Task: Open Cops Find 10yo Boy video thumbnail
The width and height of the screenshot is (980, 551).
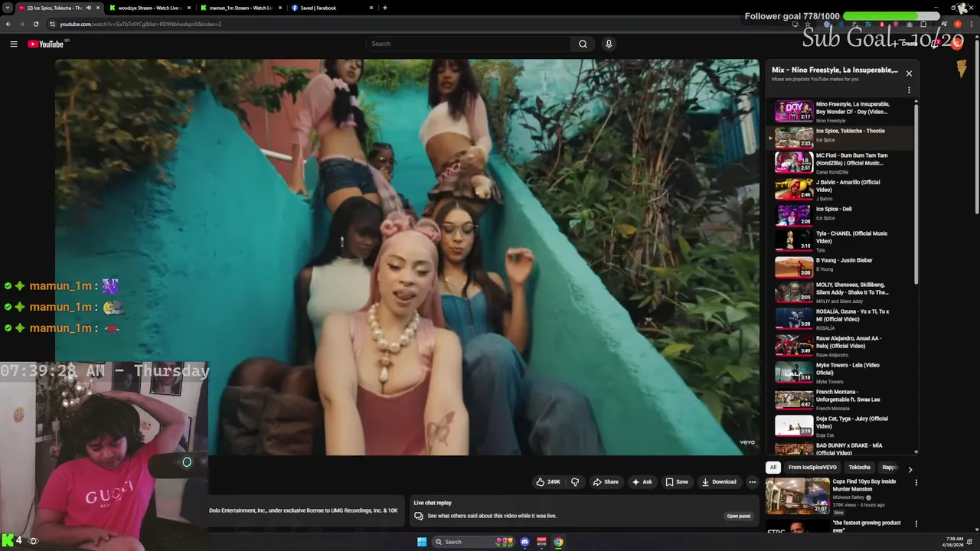Action: pos(798,496)
